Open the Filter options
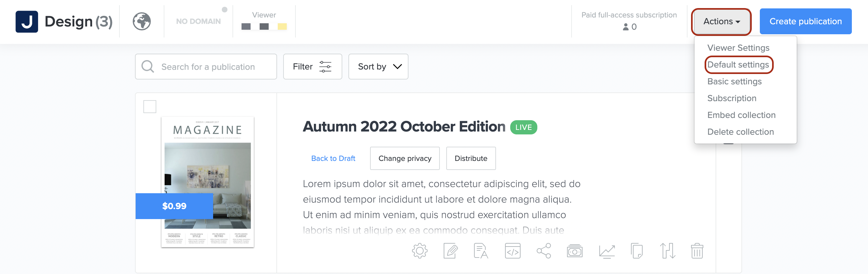This screenshot has width=868, height=274. pyautogui.click(x=312, y=67)
